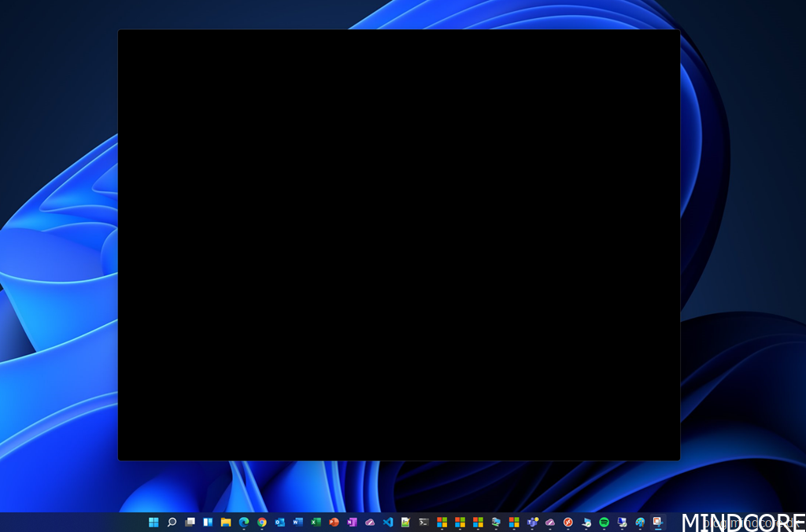Open the Terminal taskbar icon
Viewport: 806px width, 532px height.
pyautogui.click(x=424, y=522)
